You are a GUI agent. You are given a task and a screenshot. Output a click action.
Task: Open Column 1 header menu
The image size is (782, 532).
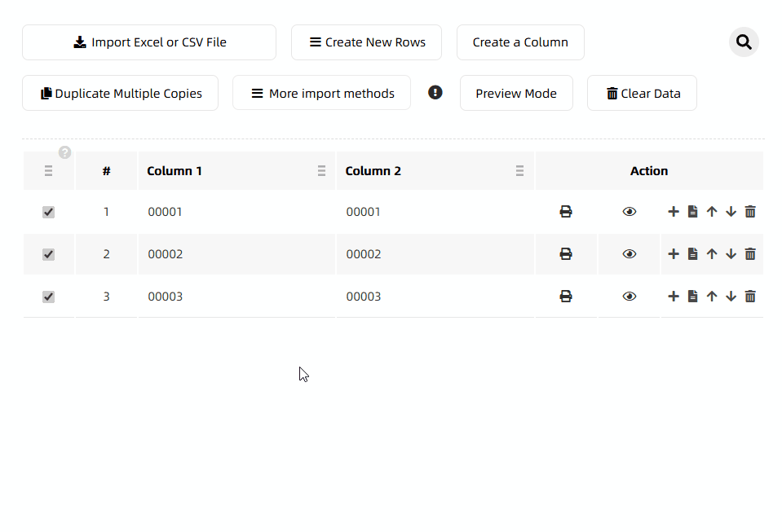[x=321, y=171]
